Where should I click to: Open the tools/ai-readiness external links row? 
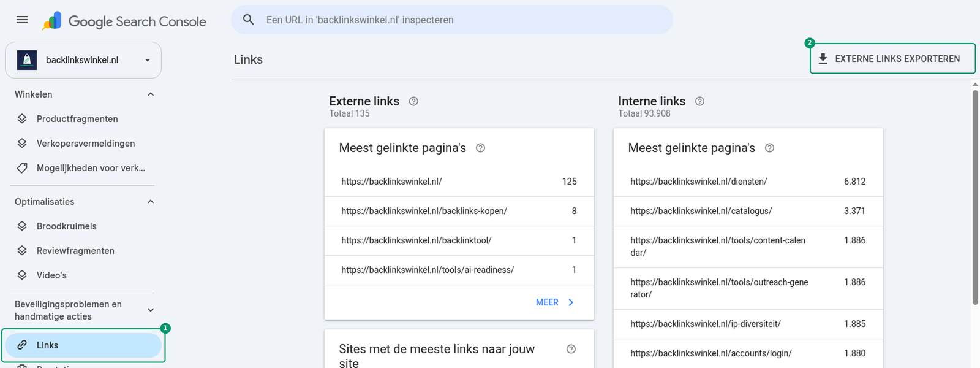coord(459,270)
